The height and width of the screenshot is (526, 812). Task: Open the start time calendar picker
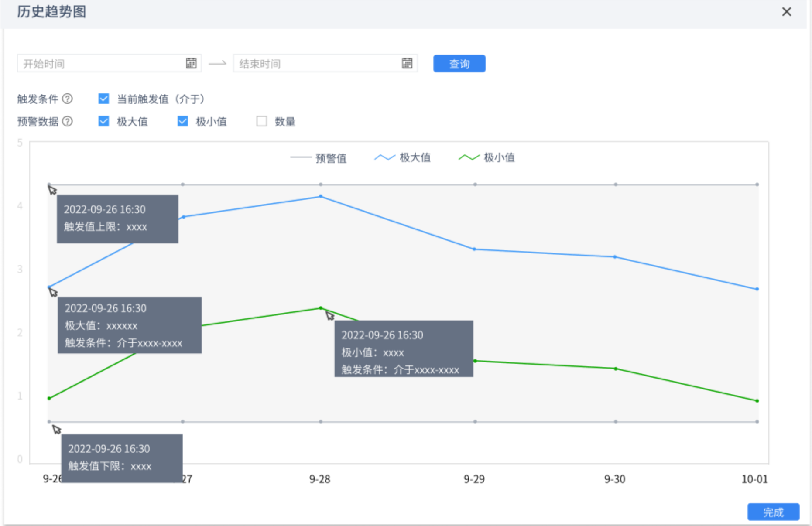[x=191, y=64]
